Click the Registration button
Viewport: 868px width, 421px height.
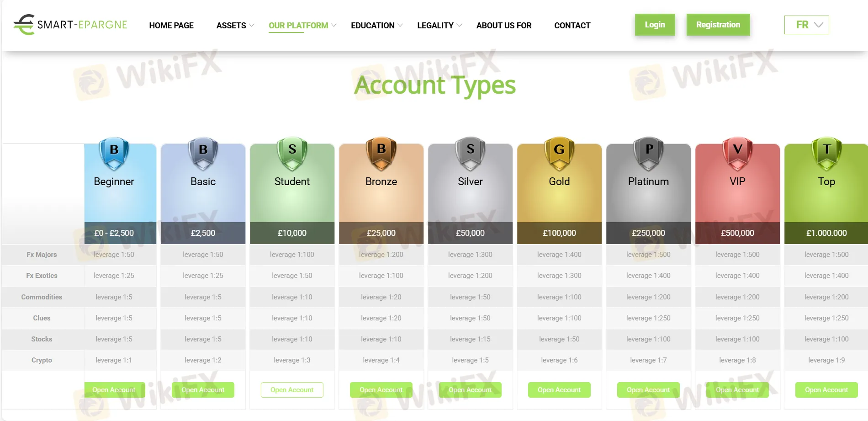pyautogui.click(x=718, y=25)
